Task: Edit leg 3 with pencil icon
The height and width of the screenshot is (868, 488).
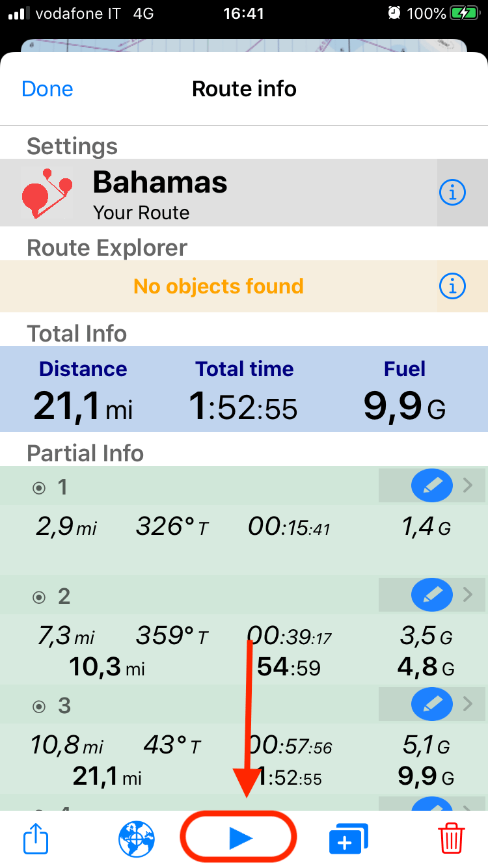Action: pos(432,705)
